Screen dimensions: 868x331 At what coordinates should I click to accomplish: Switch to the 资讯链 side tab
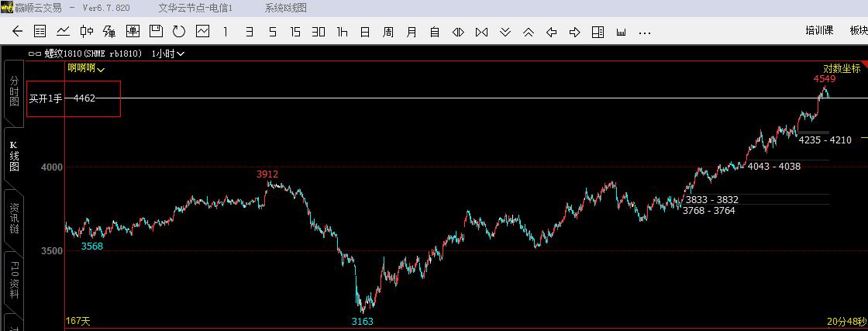[15, 218]
